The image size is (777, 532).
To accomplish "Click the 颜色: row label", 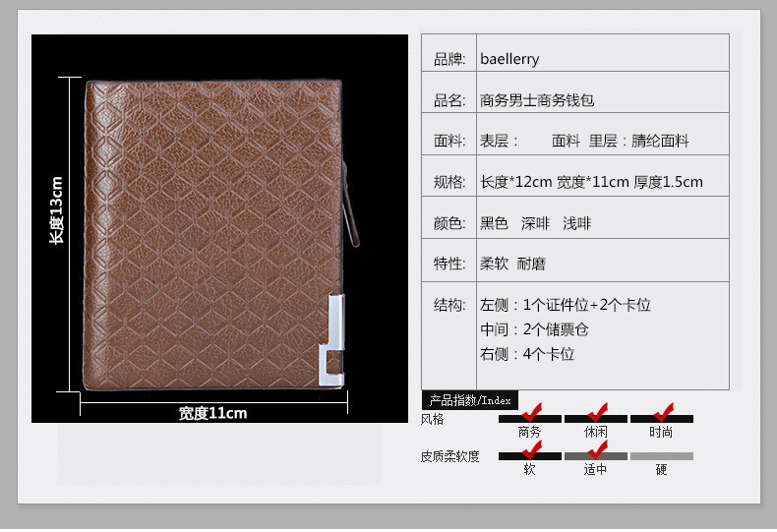I will [449, 223].
